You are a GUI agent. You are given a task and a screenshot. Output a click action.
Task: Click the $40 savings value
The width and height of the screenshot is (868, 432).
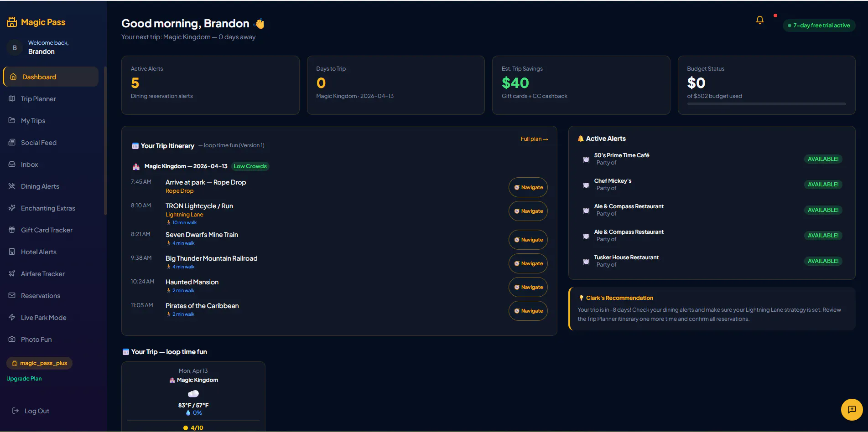coord(515,83)
